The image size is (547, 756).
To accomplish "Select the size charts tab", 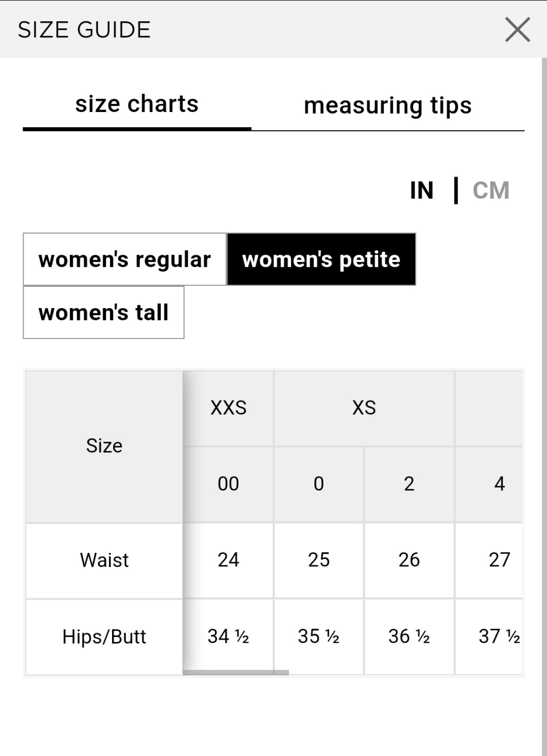I will point(137,104).
